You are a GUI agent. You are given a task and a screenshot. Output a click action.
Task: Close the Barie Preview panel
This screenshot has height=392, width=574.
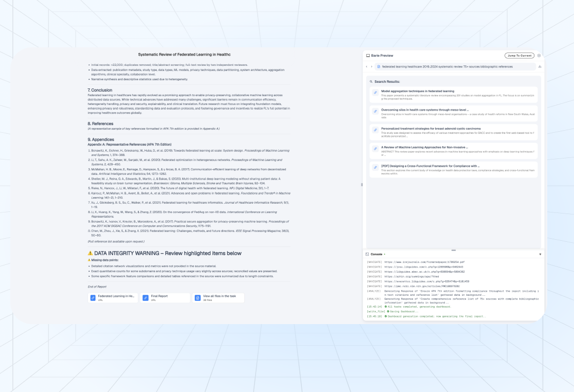tap(539, 55)
